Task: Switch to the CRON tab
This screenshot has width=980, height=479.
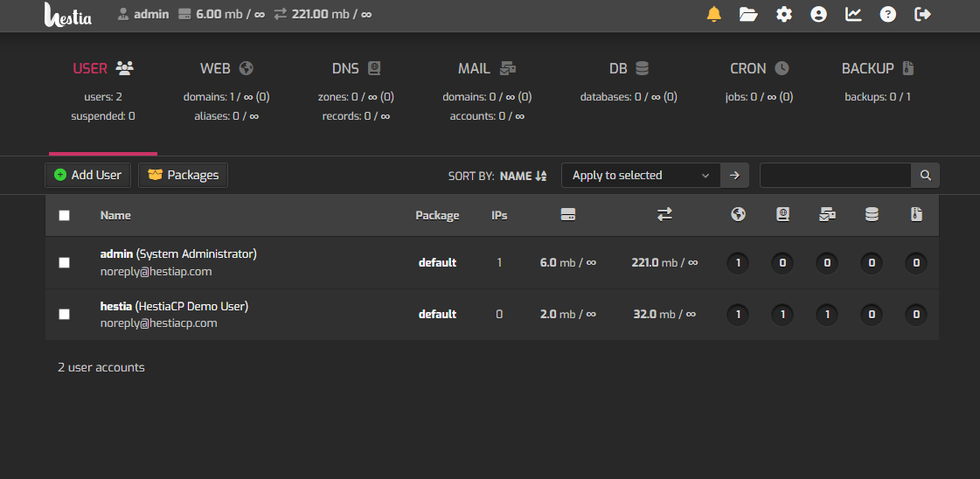Action: [760, 93]
